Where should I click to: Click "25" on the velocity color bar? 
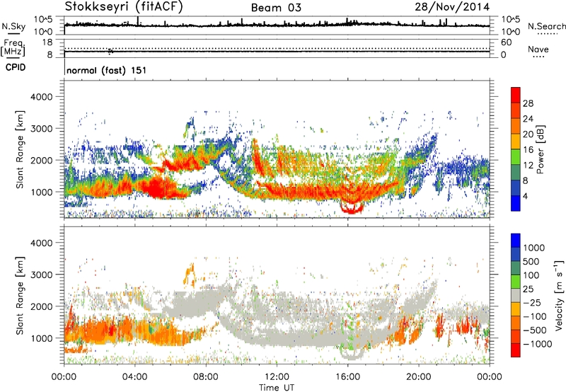528,289
